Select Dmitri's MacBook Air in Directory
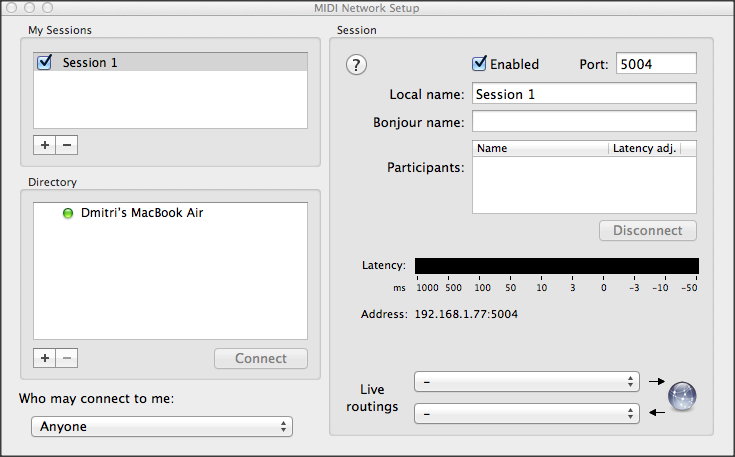This screenshot has height=457, width=735. pos(142,213)
